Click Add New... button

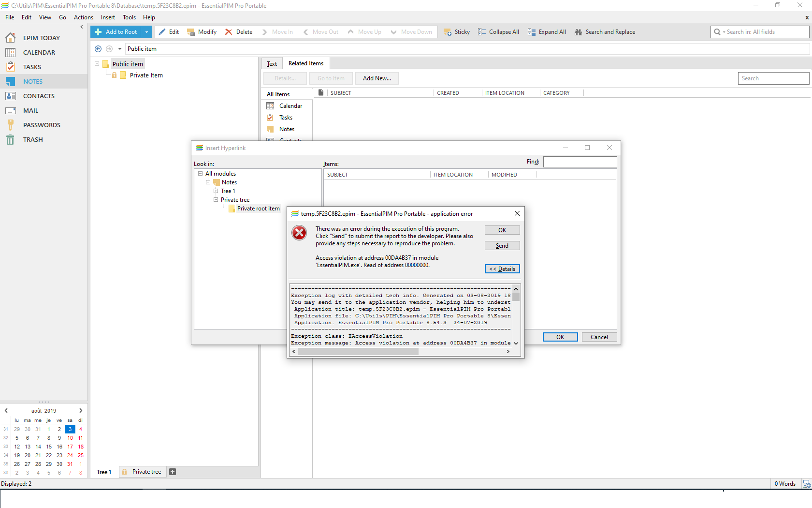pyautogui.click(x=377, y=78)
